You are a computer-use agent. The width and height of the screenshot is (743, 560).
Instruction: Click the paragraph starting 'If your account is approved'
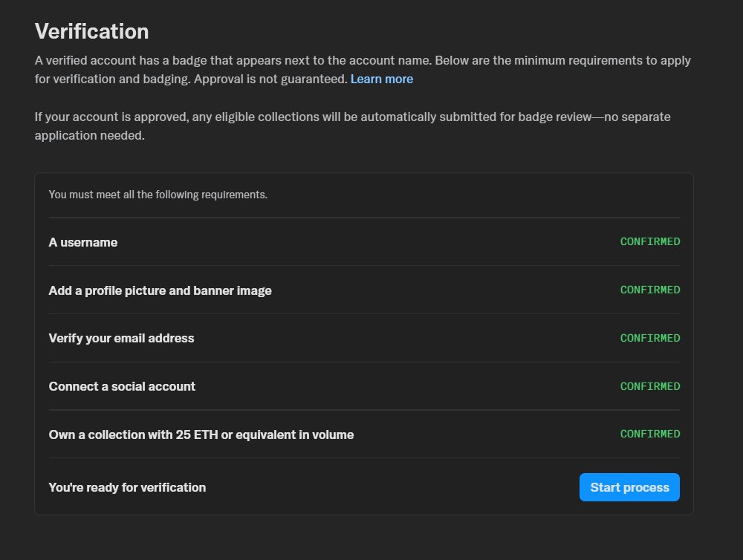[x=352, y=126]
